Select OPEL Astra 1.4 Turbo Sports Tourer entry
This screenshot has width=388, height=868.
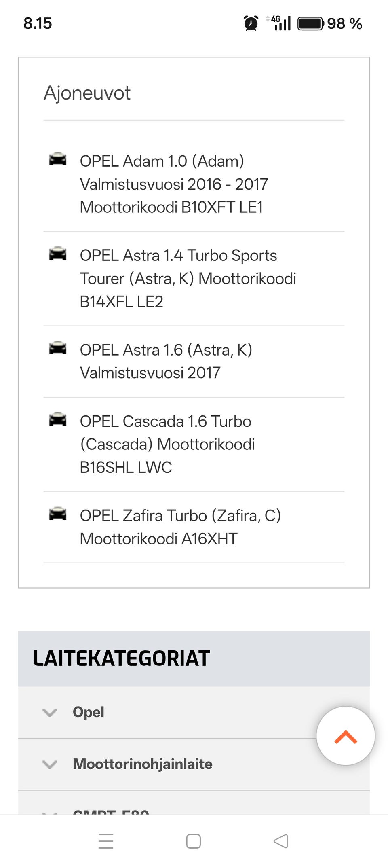coord(188,278)
